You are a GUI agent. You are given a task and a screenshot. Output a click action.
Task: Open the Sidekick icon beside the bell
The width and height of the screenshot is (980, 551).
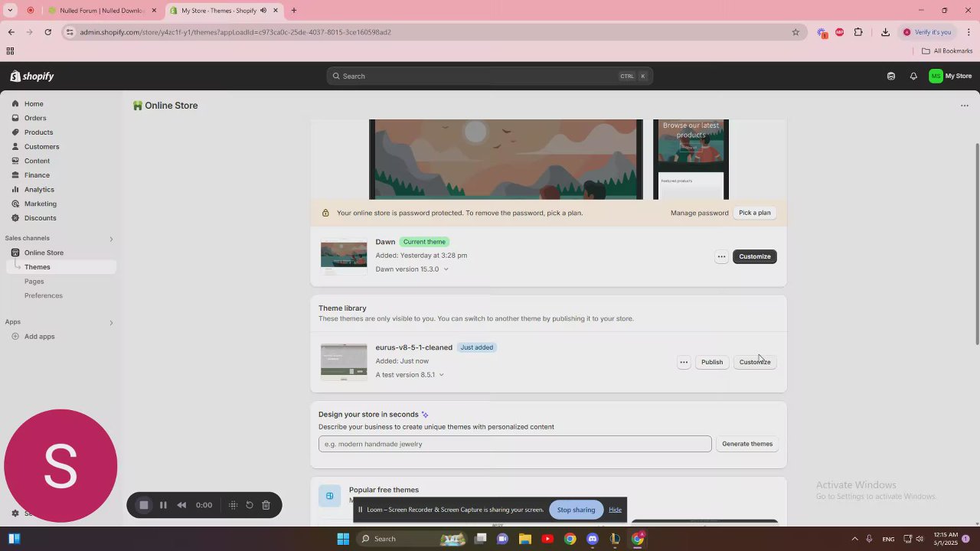coord(891,77)
